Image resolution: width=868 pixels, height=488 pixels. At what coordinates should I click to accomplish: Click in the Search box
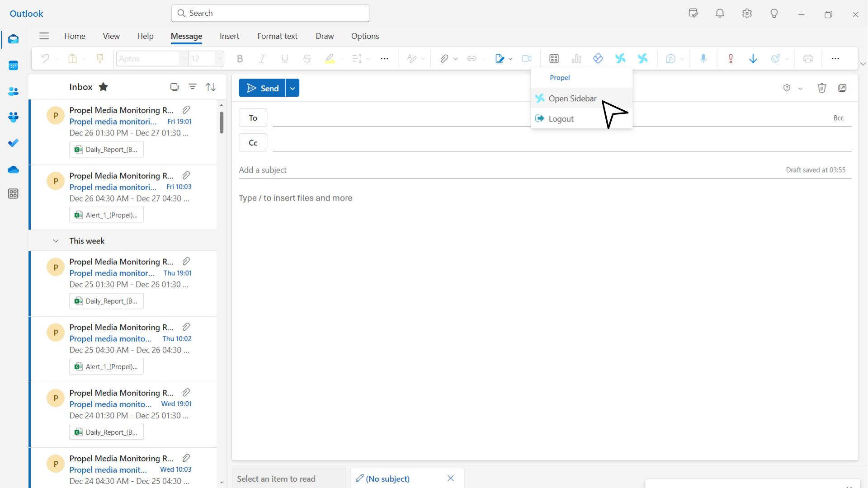coord(270,13)
